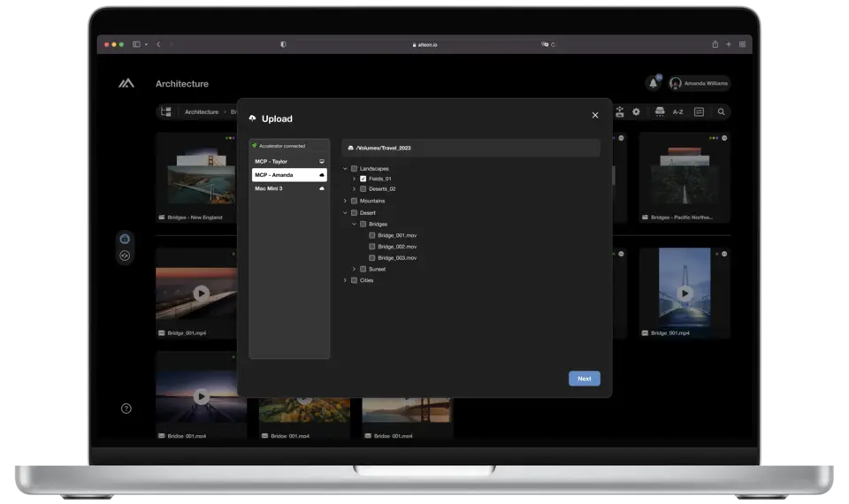Viewport: 849px width, 504px height.
Task: Check the Bridge_002.mov checkbox
Action: pyautogui.click(x=372, y=247)
